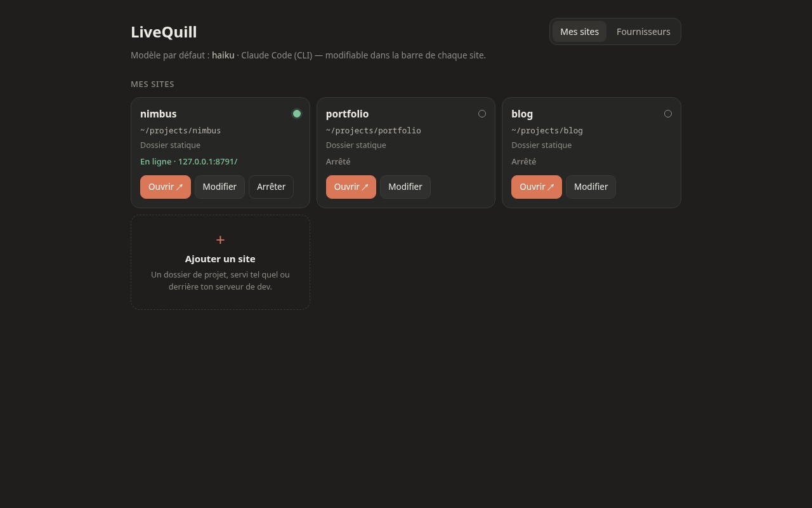Click the Un dossier de projet description text
The height and width of the screenshot is (508, 812).
(220, 281)
